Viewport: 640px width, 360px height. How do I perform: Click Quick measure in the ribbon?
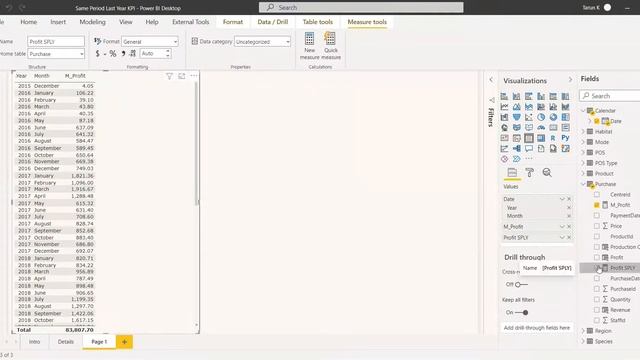(331, 46)
